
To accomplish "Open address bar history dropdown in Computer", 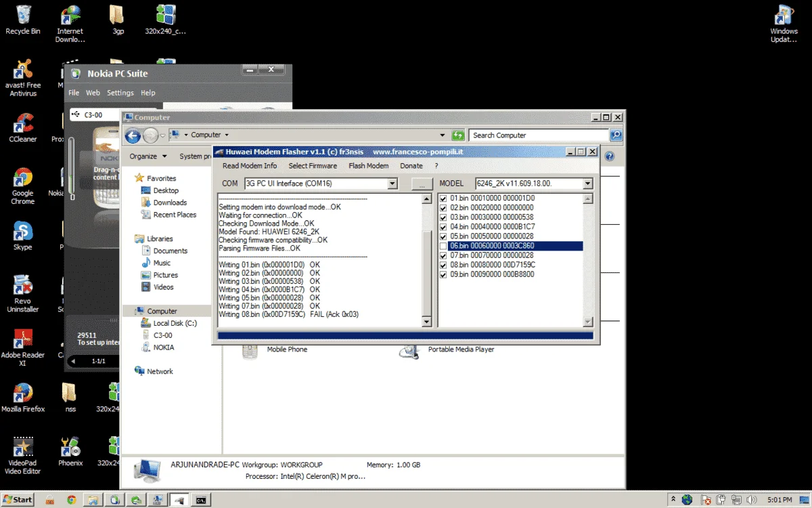I will pyautogui.click(x=443, y=135).
